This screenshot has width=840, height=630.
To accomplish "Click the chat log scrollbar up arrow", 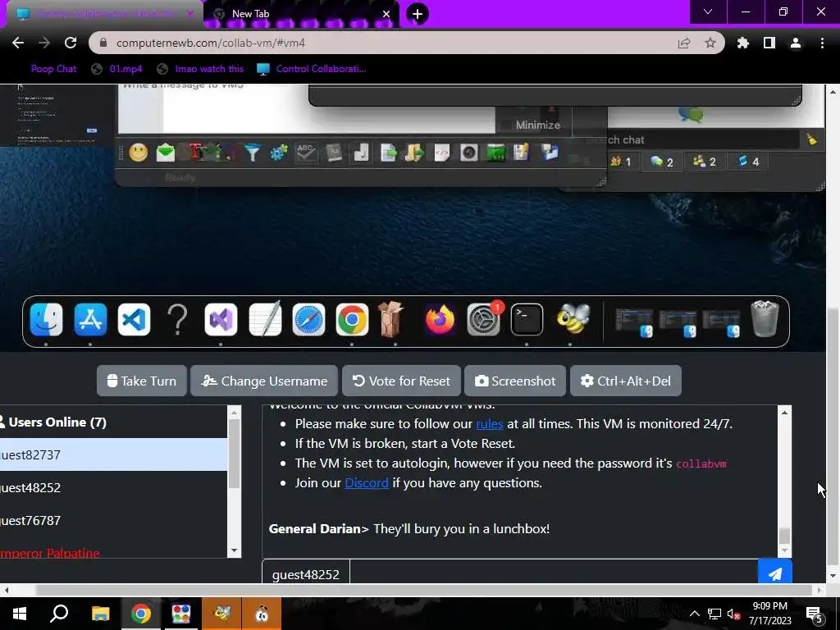I will (784, 413).
